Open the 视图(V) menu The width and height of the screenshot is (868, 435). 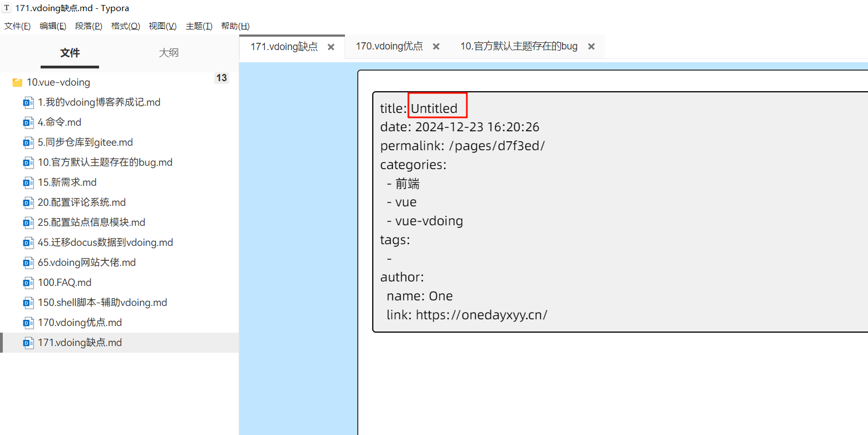pyautogui.click(x=162, y=26)
